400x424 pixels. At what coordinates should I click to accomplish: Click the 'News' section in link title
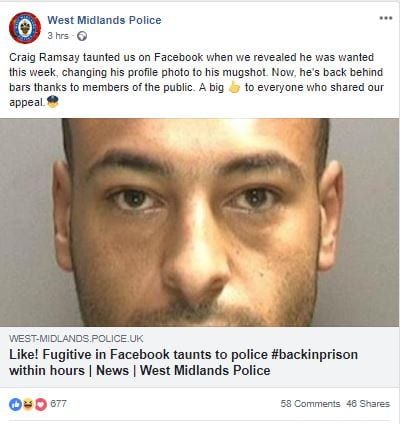[x=112, y=370]
